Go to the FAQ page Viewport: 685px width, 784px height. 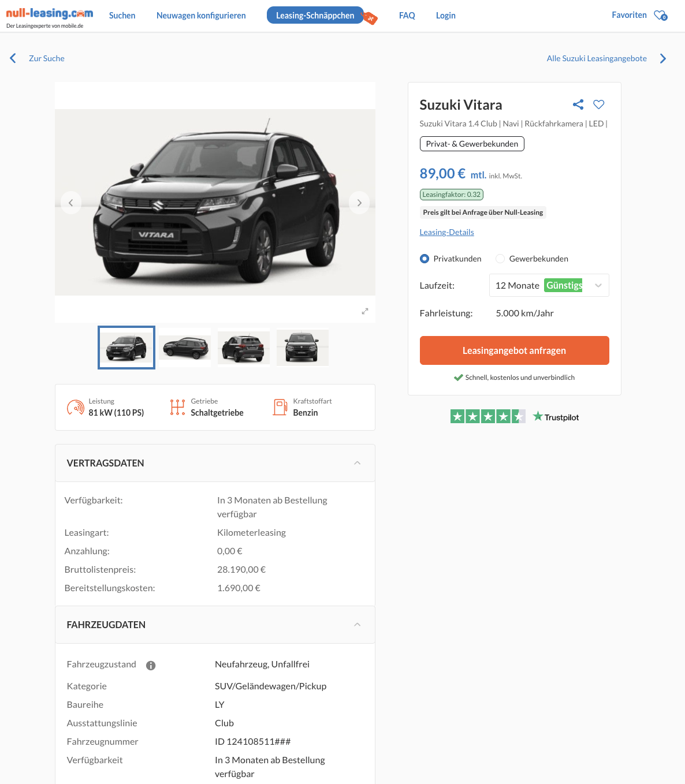pos(407,16)
